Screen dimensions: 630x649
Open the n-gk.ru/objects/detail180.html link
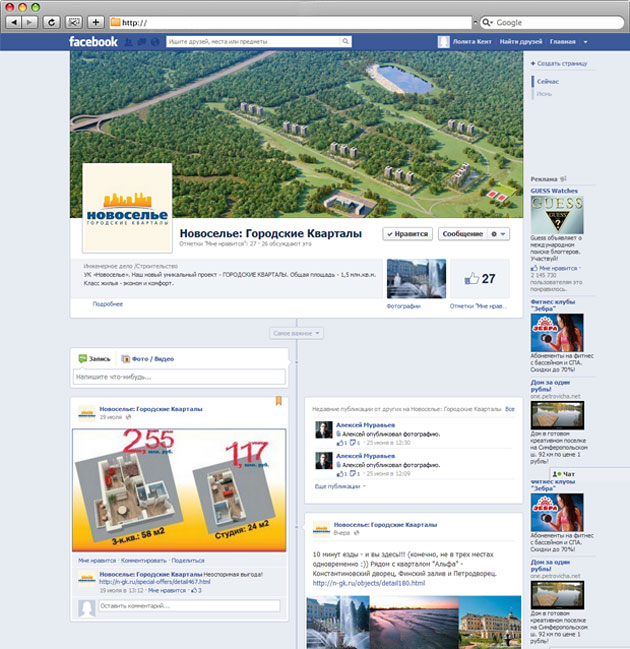[x=369, y=583]
